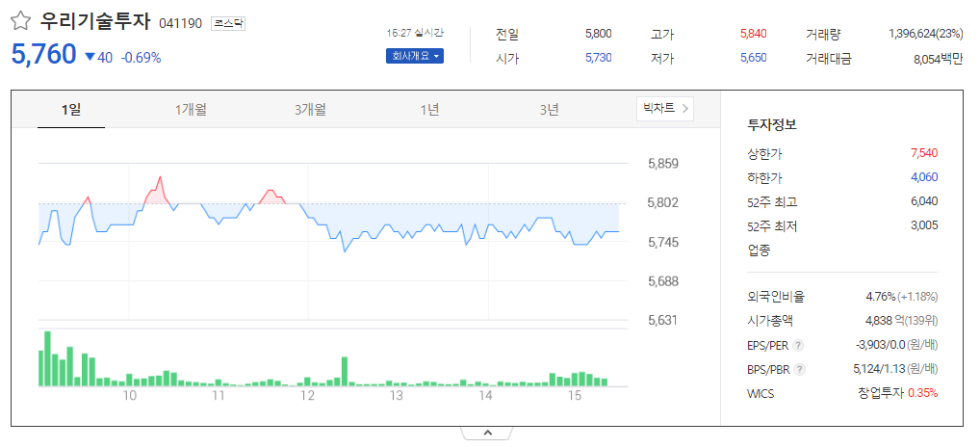Click the 5,859 price axis label
This screenshot has height=448, width=980.
click(x=663, y=164)
